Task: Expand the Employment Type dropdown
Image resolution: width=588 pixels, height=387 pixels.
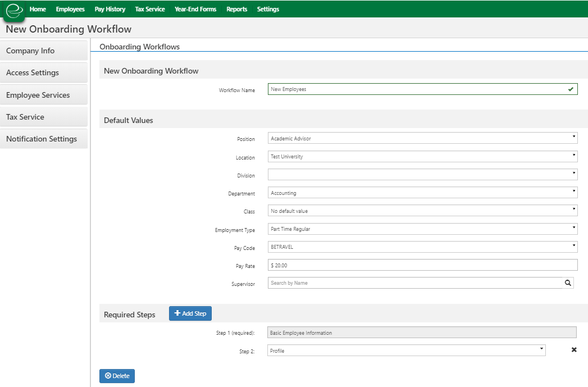Action: point(423,229)
